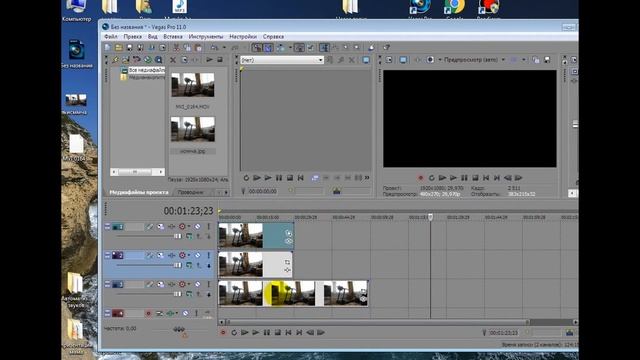Stop media preview in Project Media toolbar
The width and height of the screenshot is (640, 360).
220,60
